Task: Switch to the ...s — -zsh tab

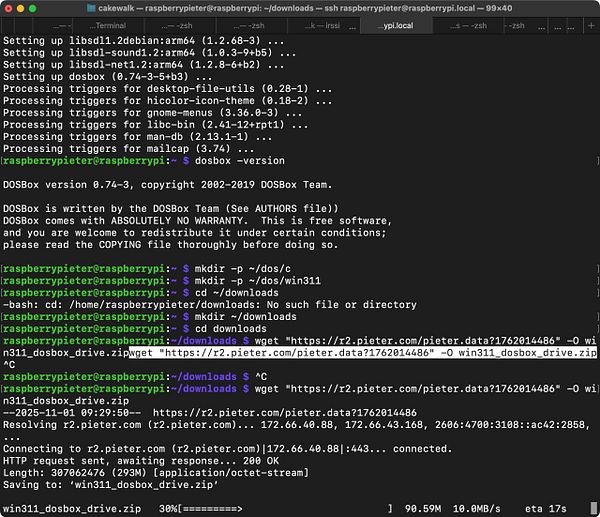Action: coord(468,26)
